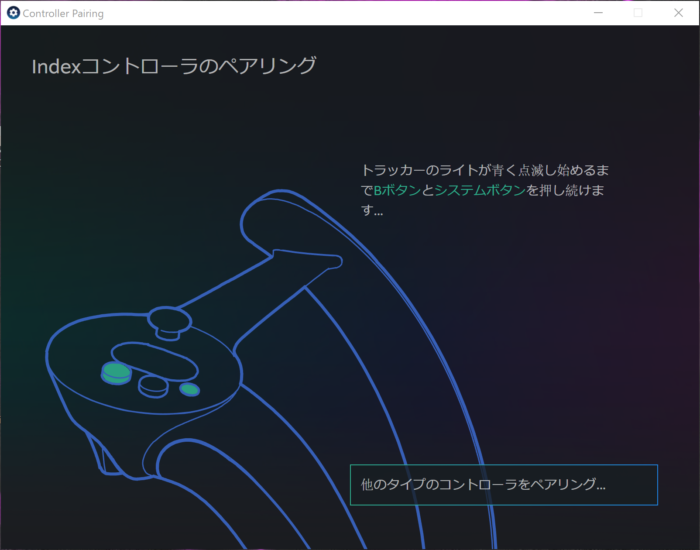Minimize the Controller Pairing window
Image resolution: width=700 pixels, height=550 pixels.
pos(598,13)
